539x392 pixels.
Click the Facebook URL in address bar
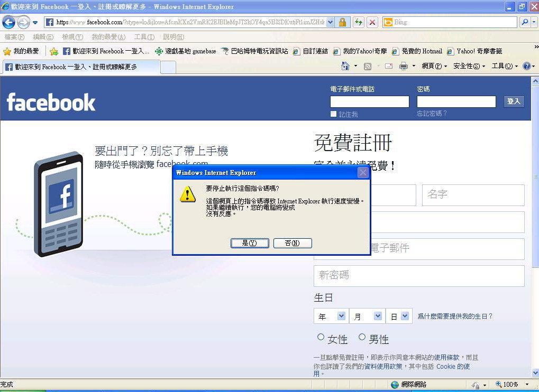coord(190,22)
